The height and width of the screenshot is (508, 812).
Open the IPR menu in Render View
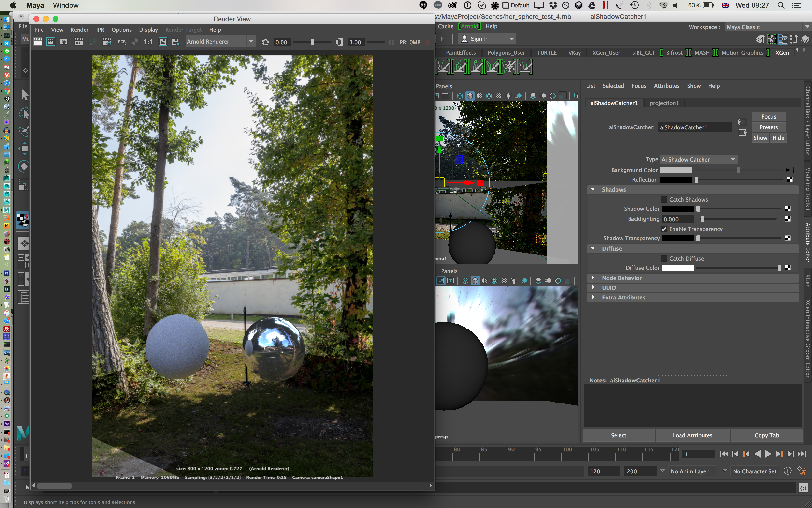100,30
